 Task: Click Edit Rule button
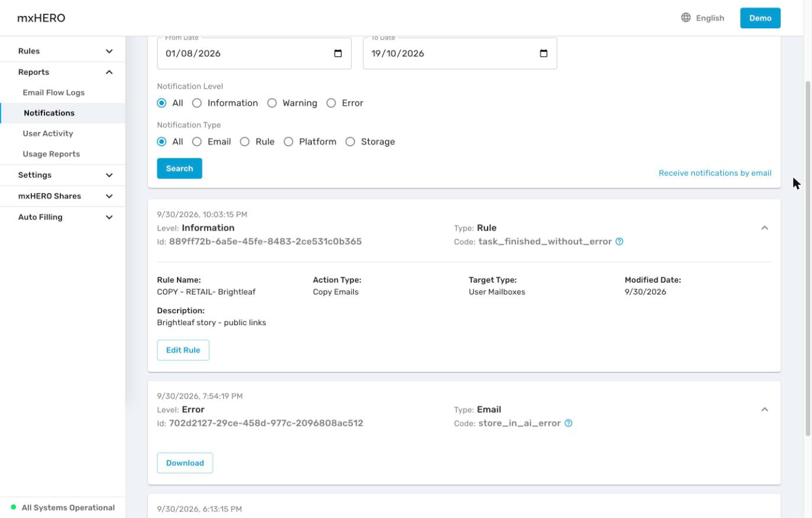183,350
